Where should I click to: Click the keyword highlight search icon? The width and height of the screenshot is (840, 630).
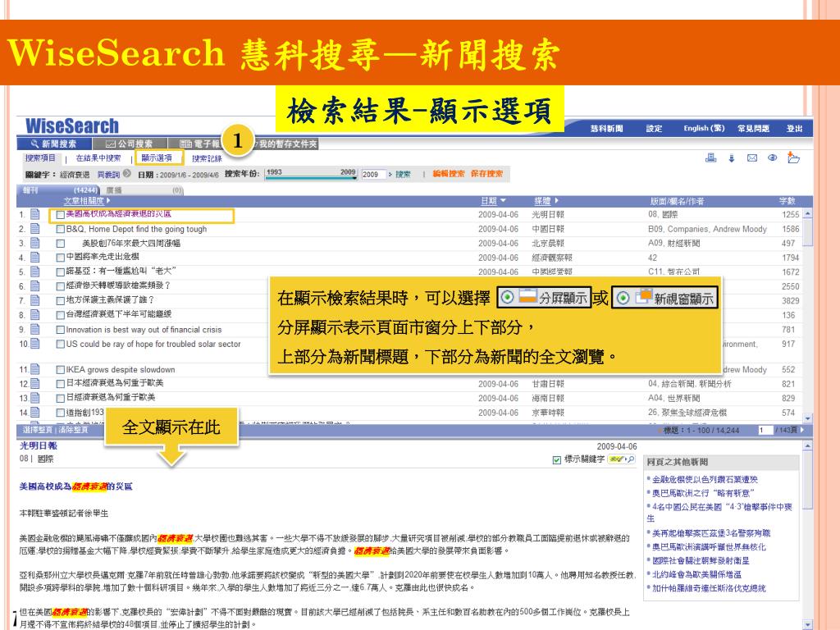click(x=622, y=459)
